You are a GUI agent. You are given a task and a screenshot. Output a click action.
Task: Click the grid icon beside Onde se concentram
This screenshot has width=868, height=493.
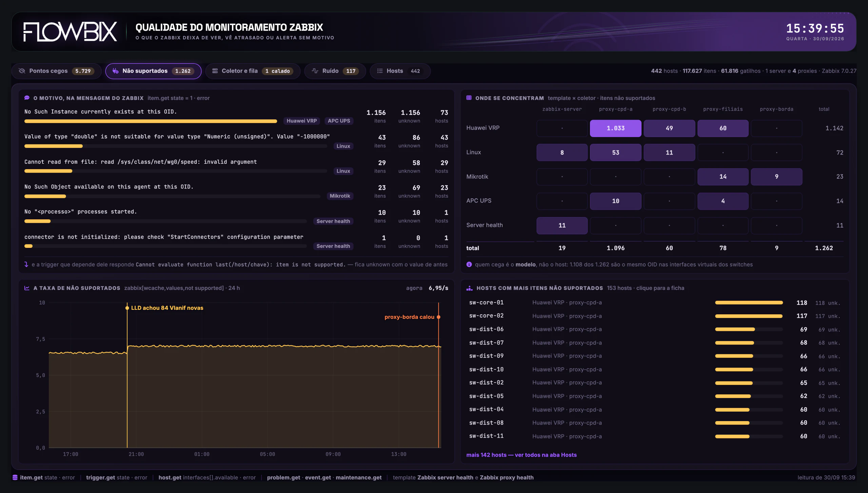click(469, 98)
